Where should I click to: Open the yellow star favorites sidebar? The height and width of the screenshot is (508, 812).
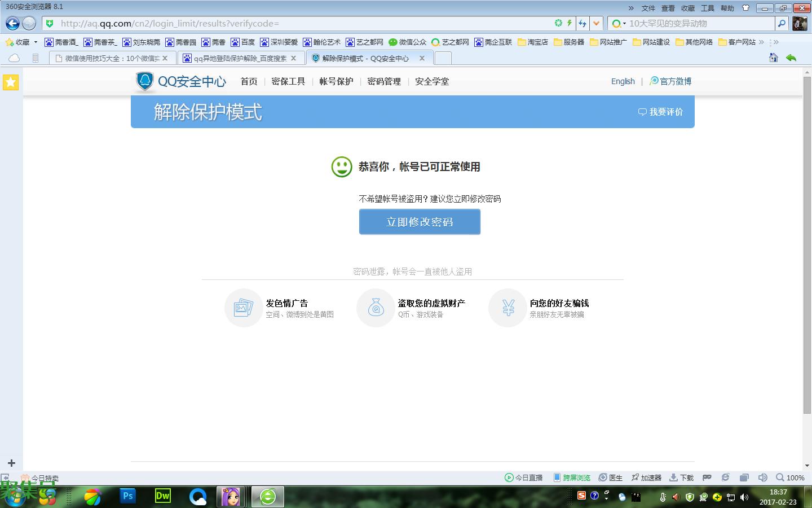(x=11, y=82)
